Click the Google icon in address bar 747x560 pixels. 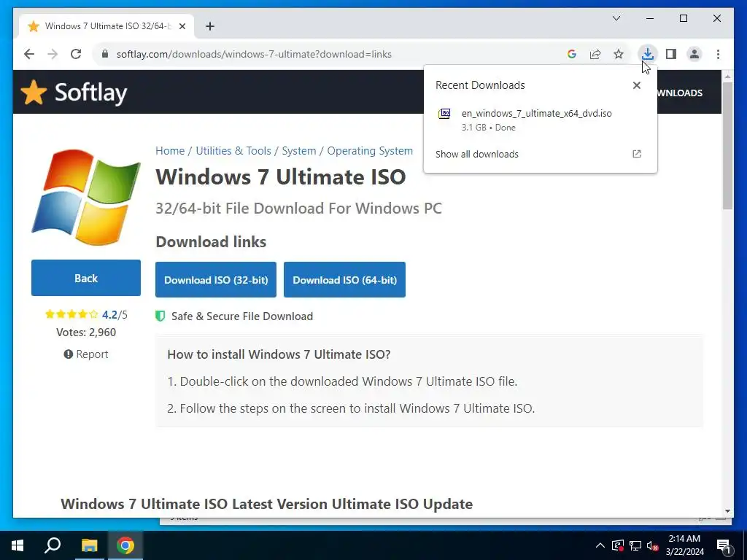click(572, 54)
